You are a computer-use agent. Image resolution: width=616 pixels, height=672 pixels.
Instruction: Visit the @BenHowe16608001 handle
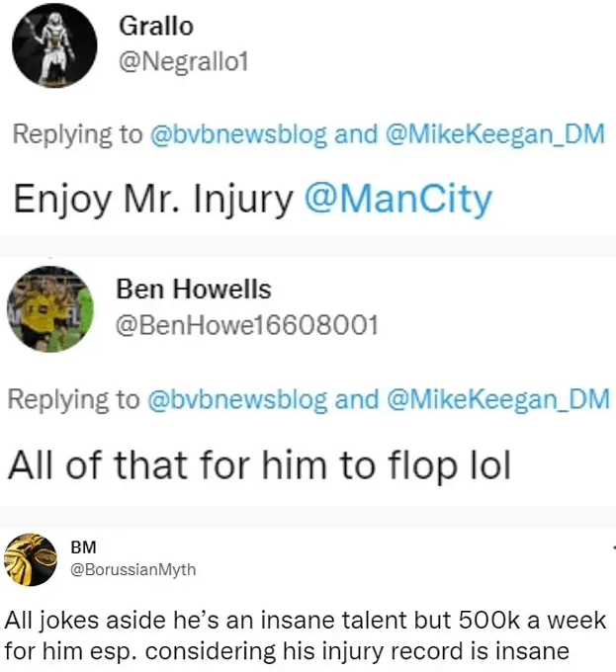coord(247,325)
